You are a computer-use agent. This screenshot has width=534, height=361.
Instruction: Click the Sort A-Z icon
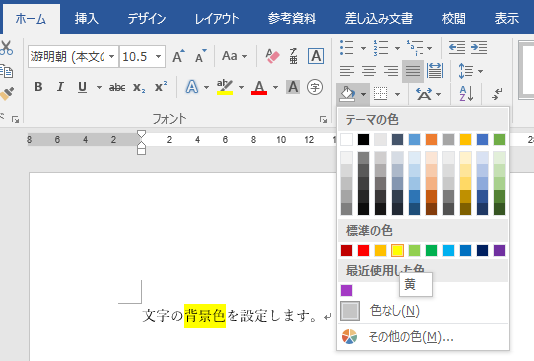pos(466,94)
